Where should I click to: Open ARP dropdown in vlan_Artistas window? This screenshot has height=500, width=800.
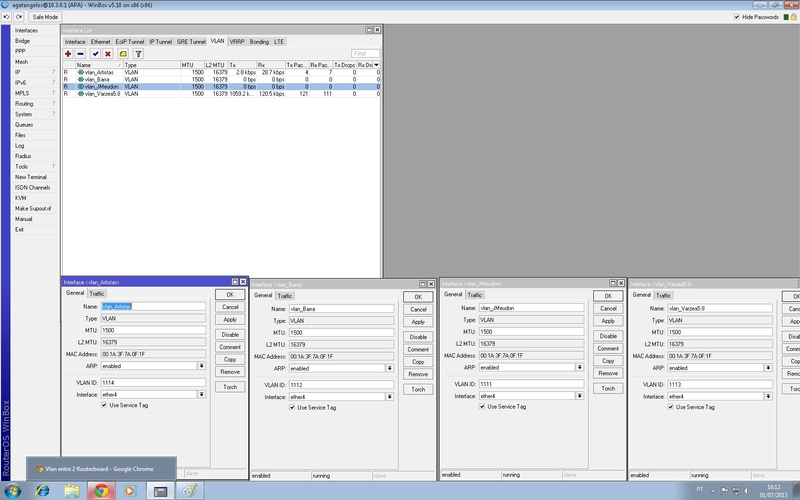coord(202,366)
